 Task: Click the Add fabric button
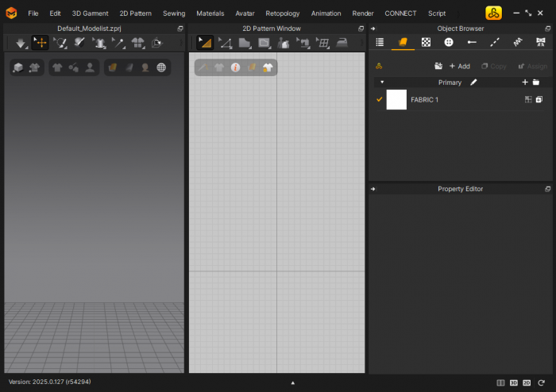point(459,66)
